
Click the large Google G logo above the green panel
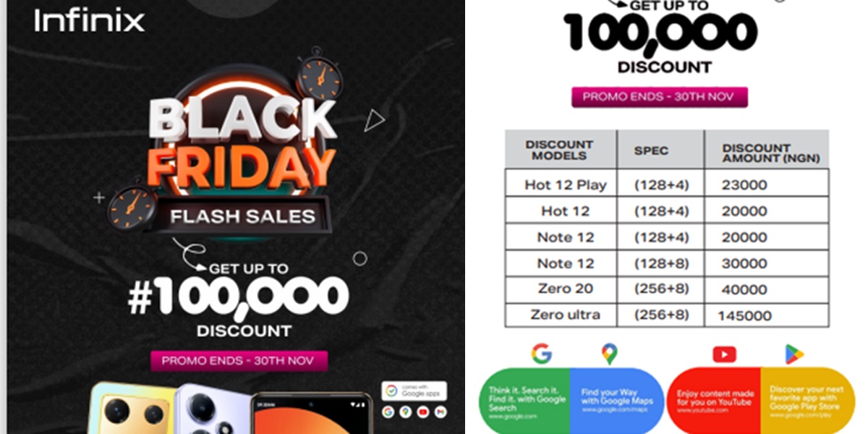(x=541, y=354)
